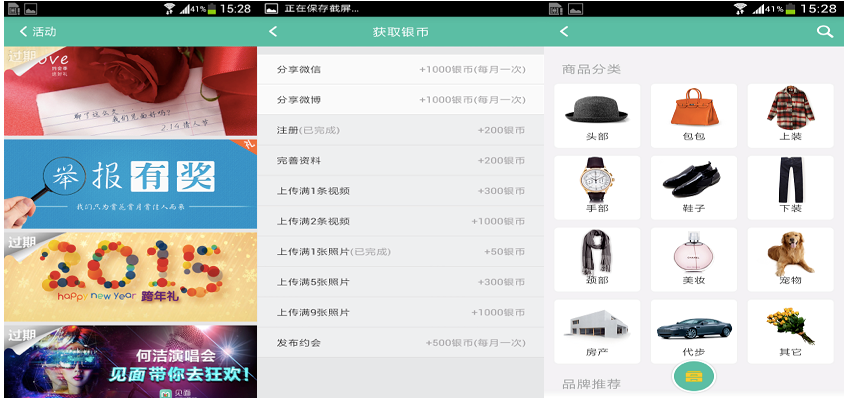Tap the 分享微博 reward row
This screenshot has width=844, height=398.
[x=400, y=100]
